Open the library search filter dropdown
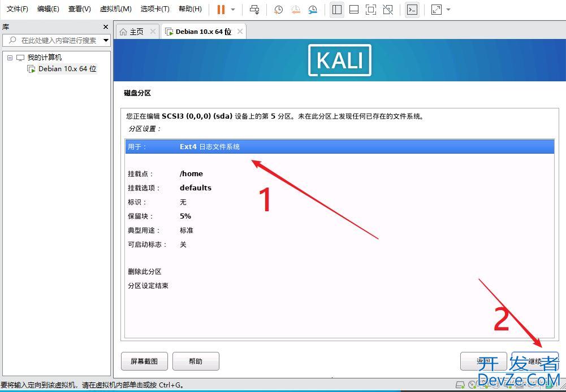The image size is (566, 392). 106,41
